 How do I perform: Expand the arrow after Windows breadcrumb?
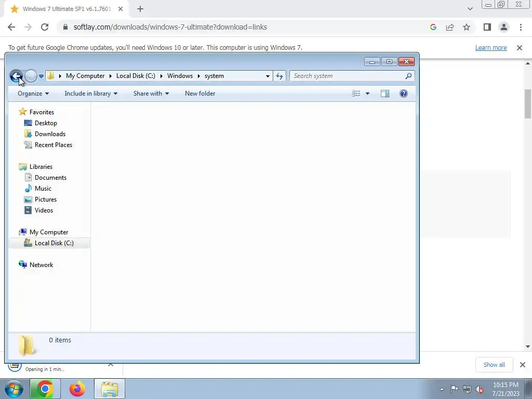[198, 76]
